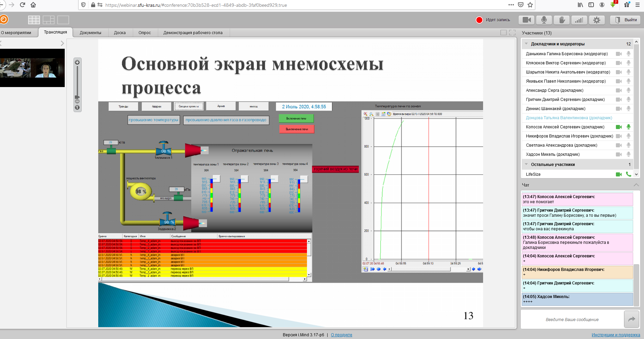The width and height of the screenshot is (644, 339).
Task: Toggle the camera button in top toolbar
Action: [526, 20]
